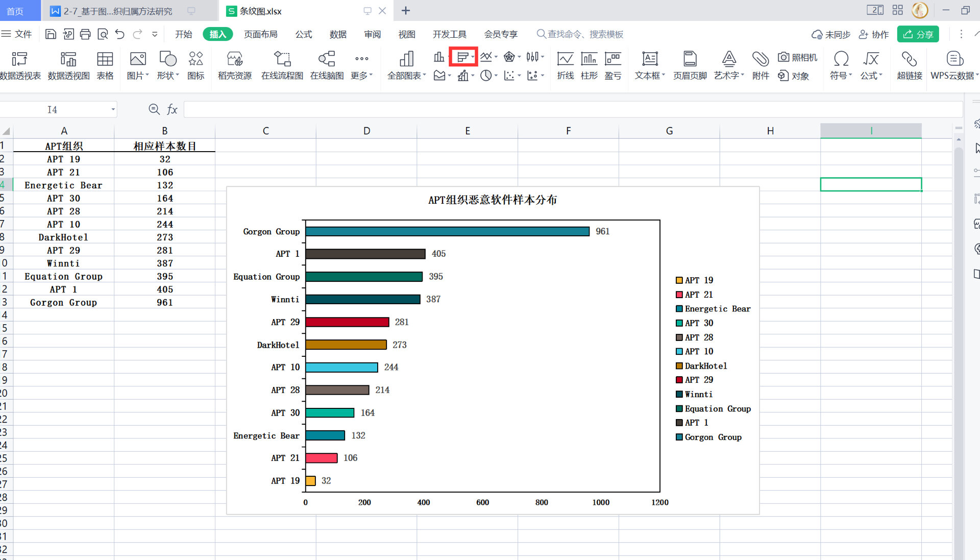Switch to the 开发工具 ribbon tab
Image resolution: width=980 pixels, height=560 pixels.
tap(449, 34)
